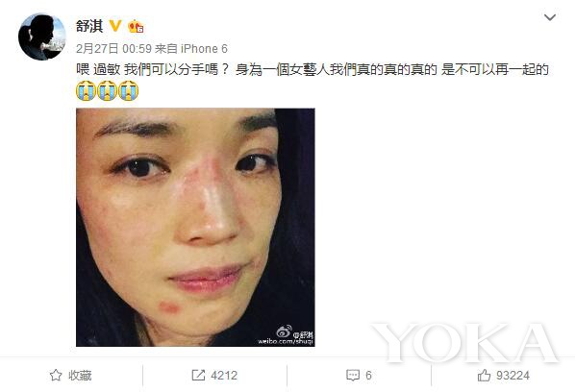575x392 pixels.
Task: Click the third crying emoji
Action: (x=128, y=91)
